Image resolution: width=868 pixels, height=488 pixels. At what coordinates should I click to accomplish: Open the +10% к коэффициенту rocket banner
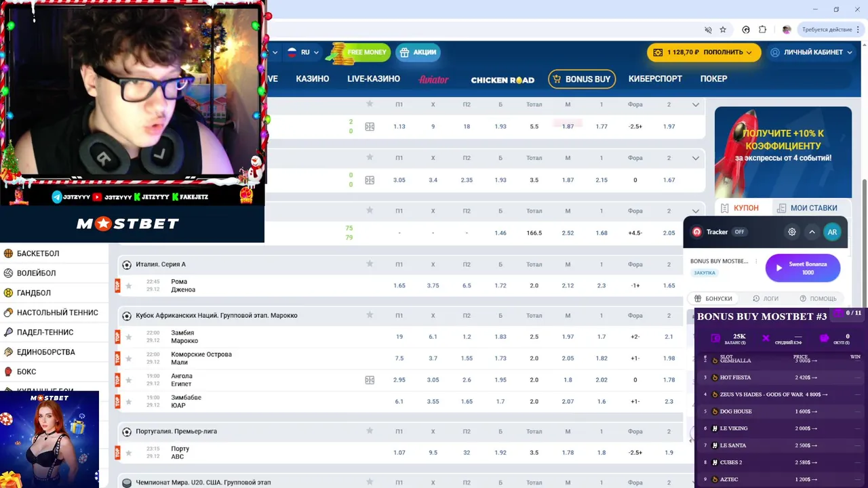pos(783,152)
